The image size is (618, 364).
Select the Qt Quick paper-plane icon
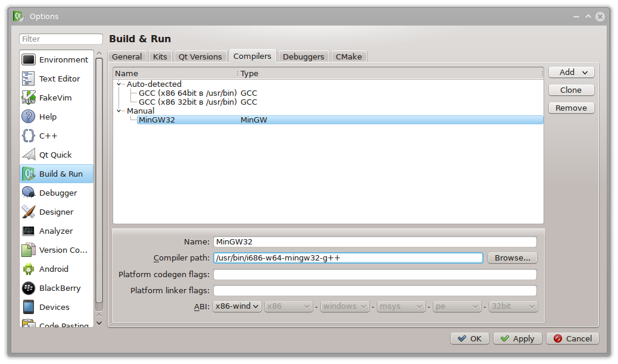point(29,155)
